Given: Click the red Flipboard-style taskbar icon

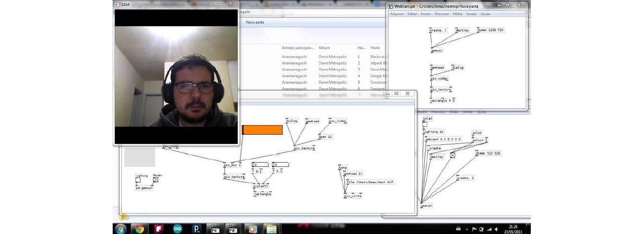Looking at the screenshot, I should [x=159, y=229].
